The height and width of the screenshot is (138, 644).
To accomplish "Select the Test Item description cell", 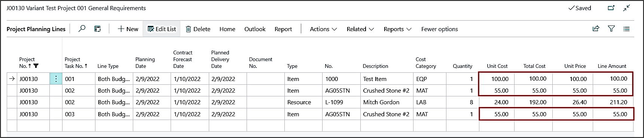I will [387, 79].
